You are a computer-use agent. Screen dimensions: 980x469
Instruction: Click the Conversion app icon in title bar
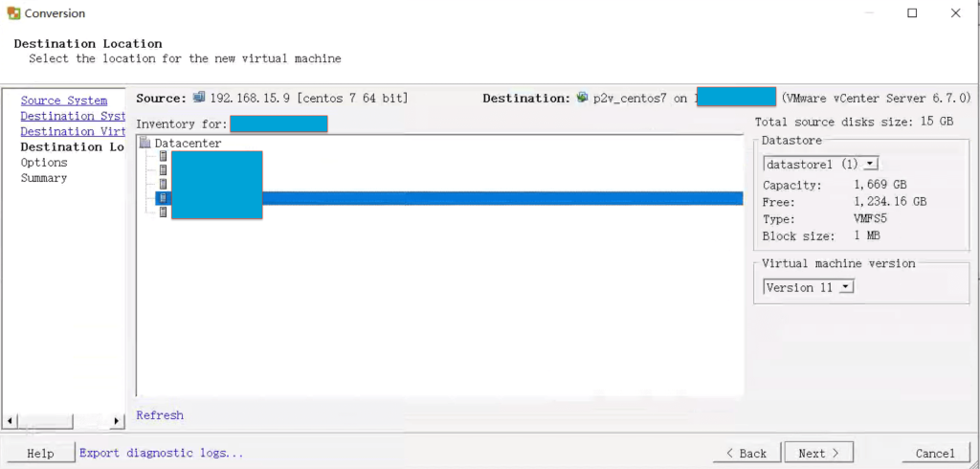coord(13,13)
